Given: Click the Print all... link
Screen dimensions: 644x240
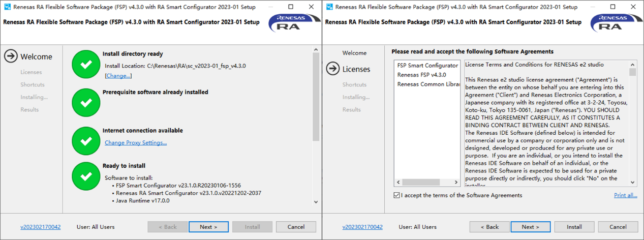Looking at the screenshot, I should (626, 195).
